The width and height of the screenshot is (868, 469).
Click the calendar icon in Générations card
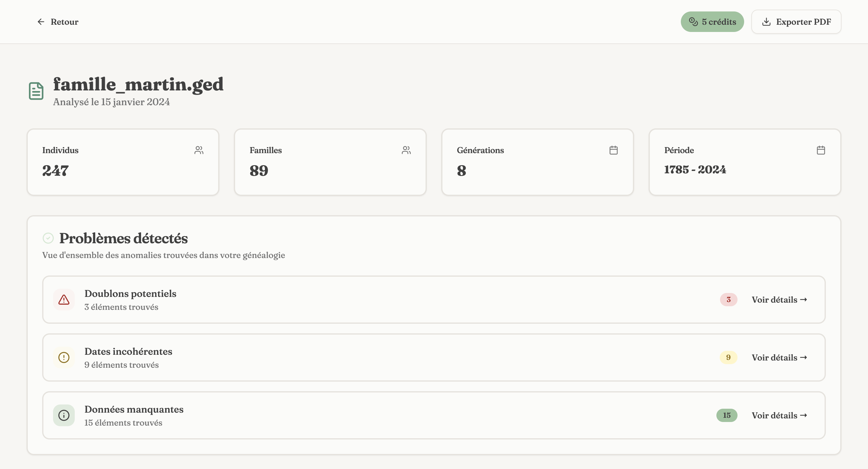tap(614, 150)
